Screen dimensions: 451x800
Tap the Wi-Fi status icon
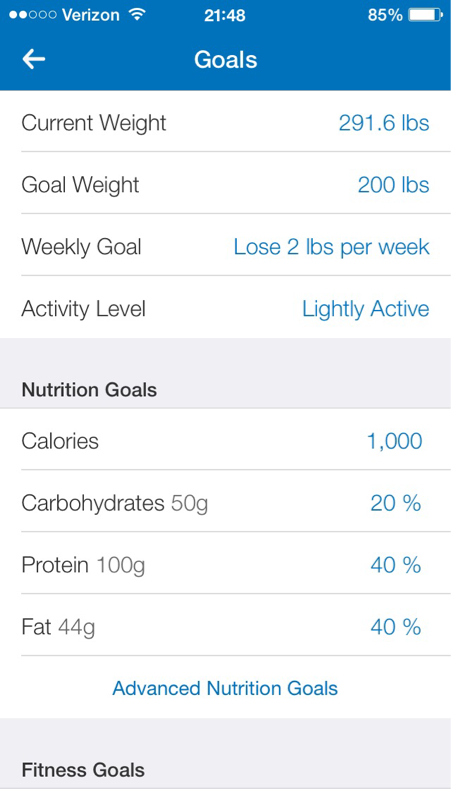(137, 15)
